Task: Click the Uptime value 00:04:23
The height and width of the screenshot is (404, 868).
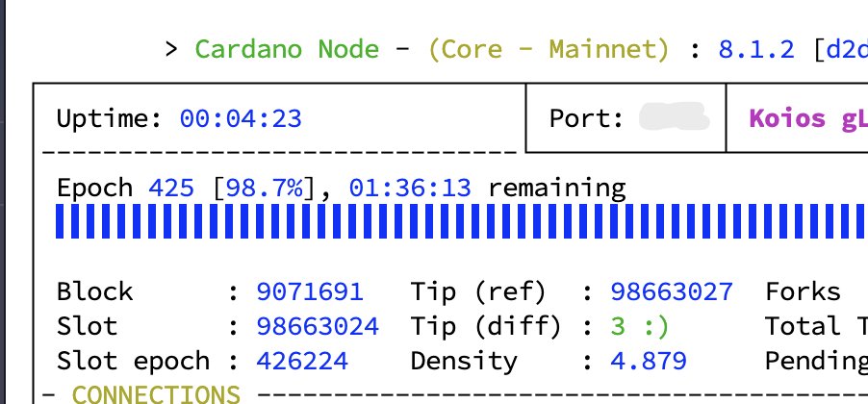Action: pyautogui.click(x=241, y=118)
